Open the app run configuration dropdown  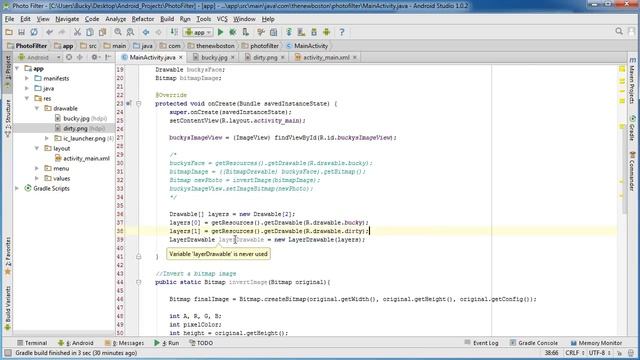pyautogui.click(x=198, y=32)
